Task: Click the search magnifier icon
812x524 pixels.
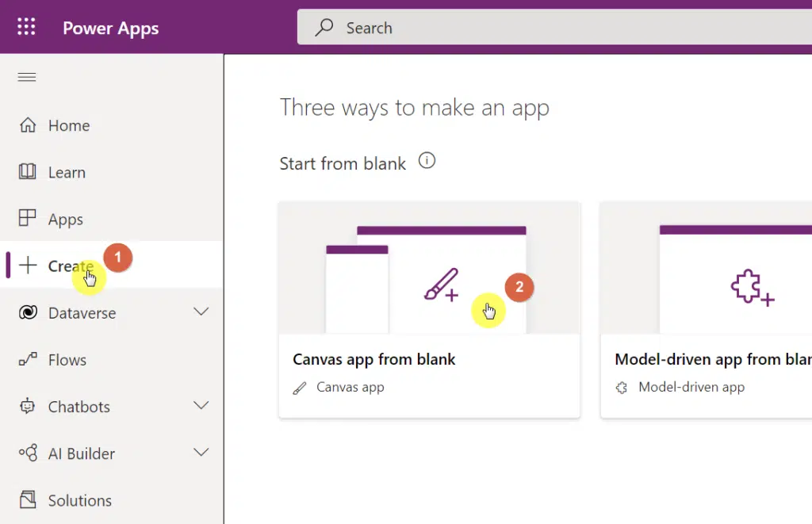Action: click(x=324, y=28)
